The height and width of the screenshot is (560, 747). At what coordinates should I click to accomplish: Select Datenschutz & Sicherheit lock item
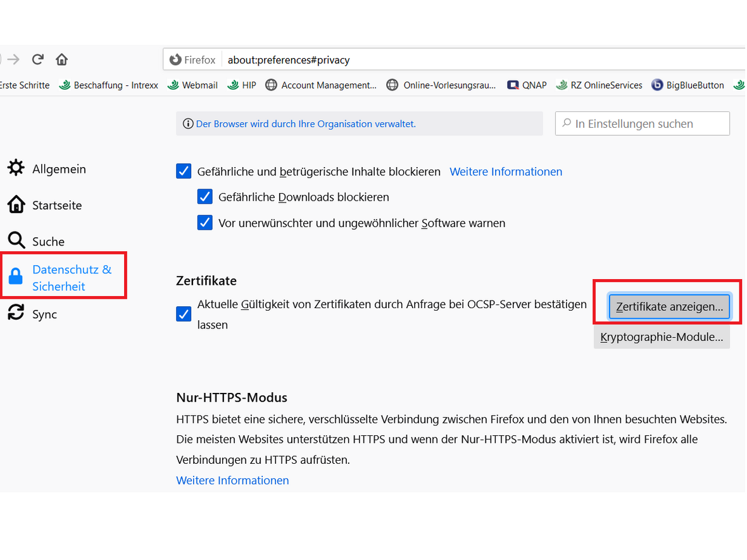(16, 277)
